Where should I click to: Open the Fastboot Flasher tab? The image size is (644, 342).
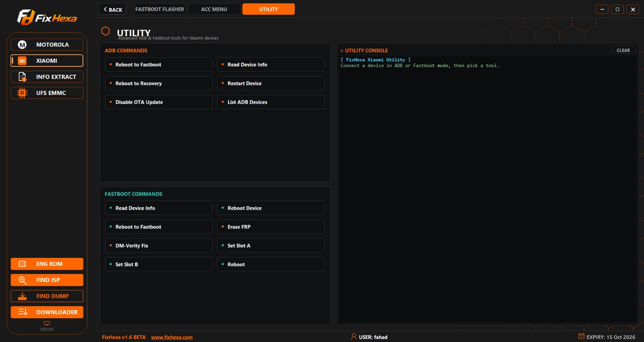[159, 9]
